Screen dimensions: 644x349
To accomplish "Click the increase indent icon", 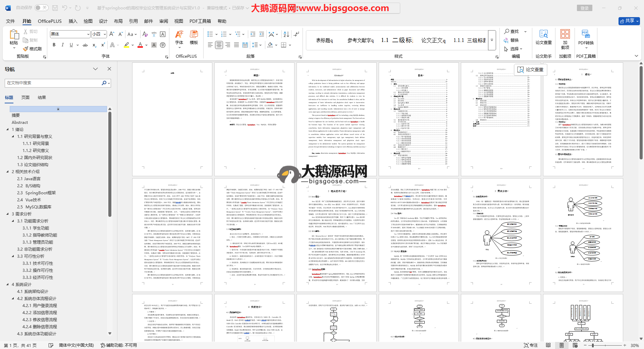I will (262, 34).
